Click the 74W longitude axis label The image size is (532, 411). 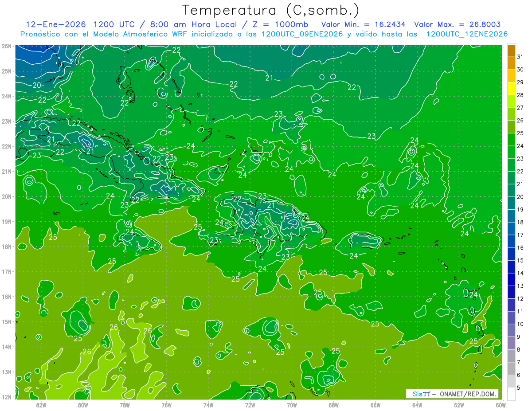click(x=208, y=404)
